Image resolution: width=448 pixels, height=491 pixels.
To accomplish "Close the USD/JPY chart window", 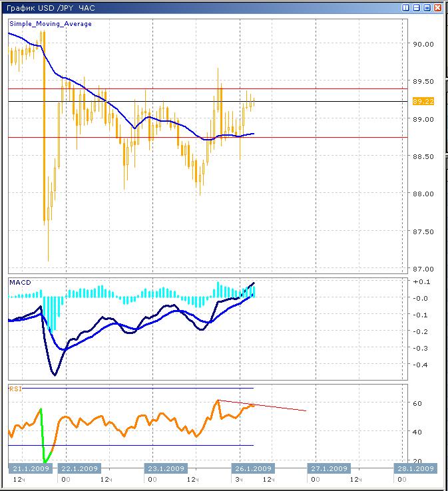I will 437,9.
